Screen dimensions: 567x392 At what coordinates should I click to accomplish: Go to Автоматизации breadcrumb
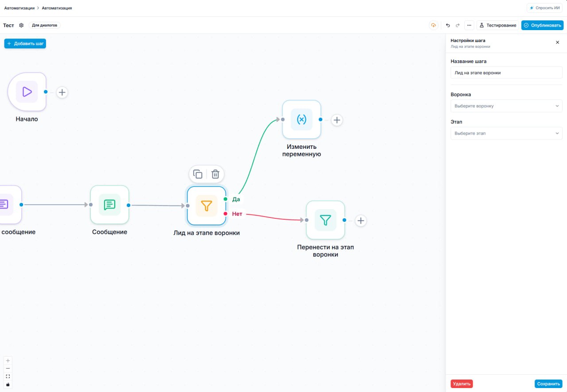pos(19,8)
